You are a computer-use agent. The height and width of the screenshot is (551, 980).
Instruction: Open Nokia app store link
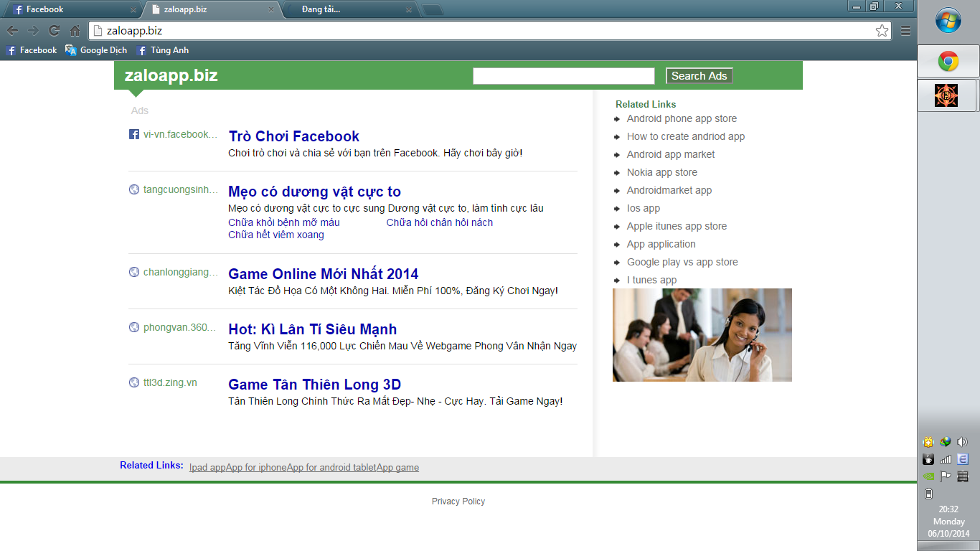(662, 172)
